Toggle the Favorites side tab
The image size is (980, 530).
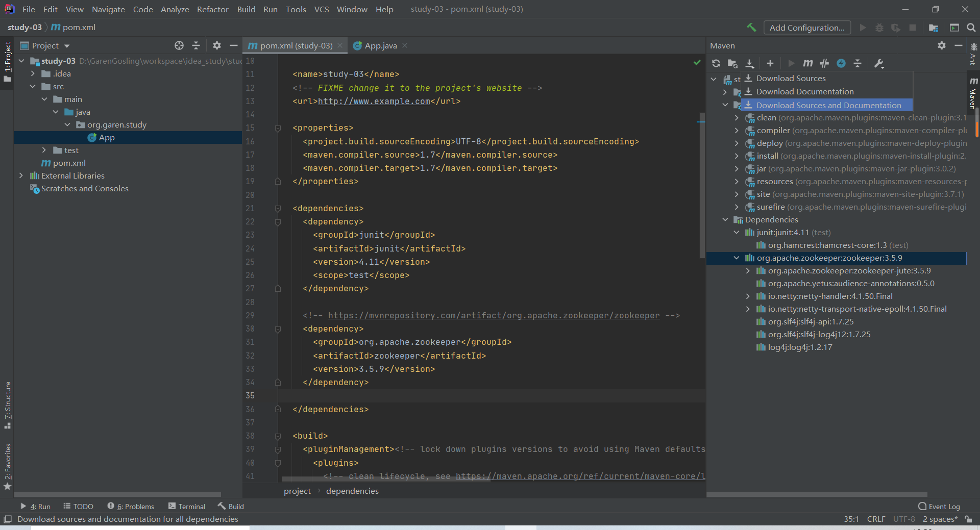(x=7, y=467)
